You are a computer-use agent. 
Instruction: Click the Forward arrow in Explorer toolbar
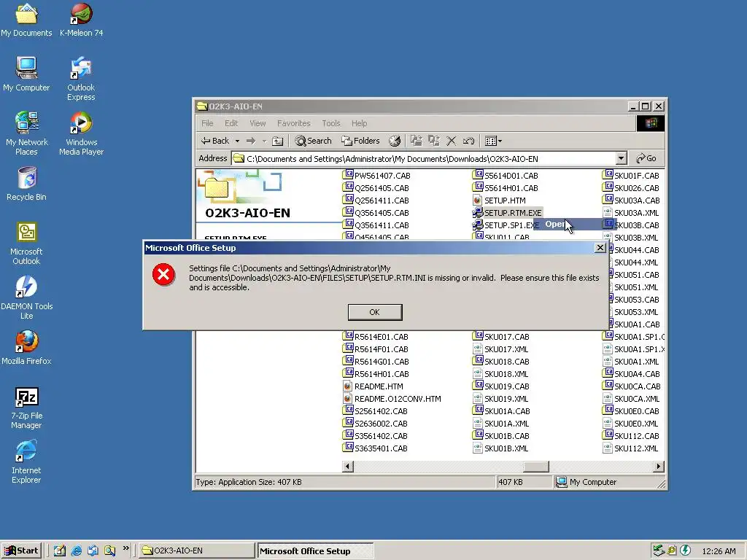251,141
